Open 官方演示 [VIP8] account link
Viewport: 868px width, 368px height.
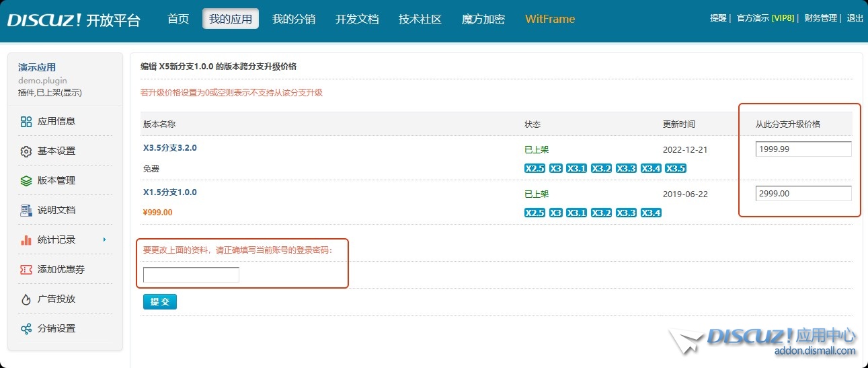click(x=765, y=18)
